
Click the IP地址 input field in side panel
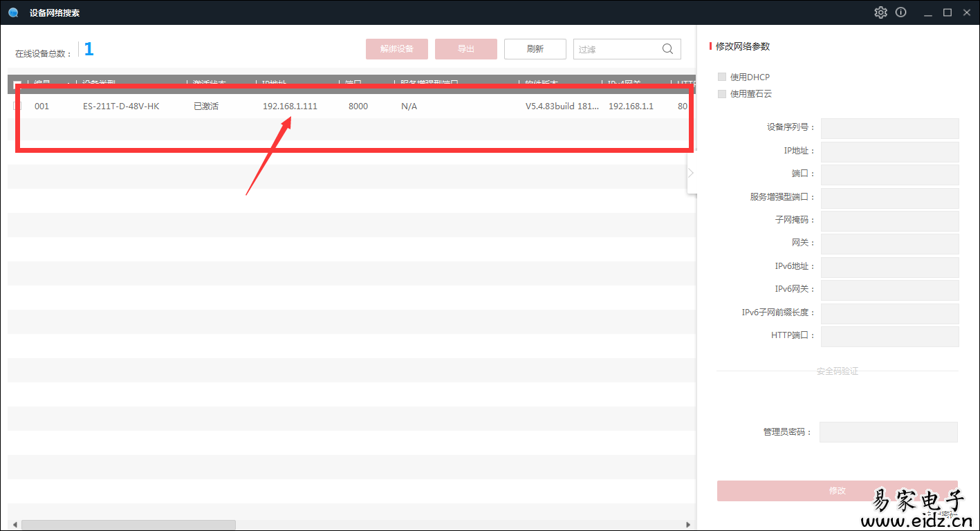pyautogui.click(x=890, y=151)
